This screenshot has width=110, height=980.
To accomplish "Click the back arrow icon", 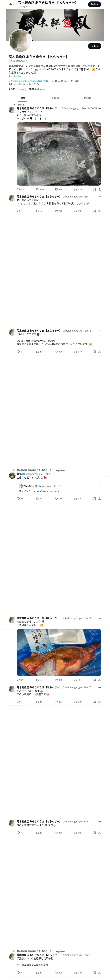I will pos(11,5).
